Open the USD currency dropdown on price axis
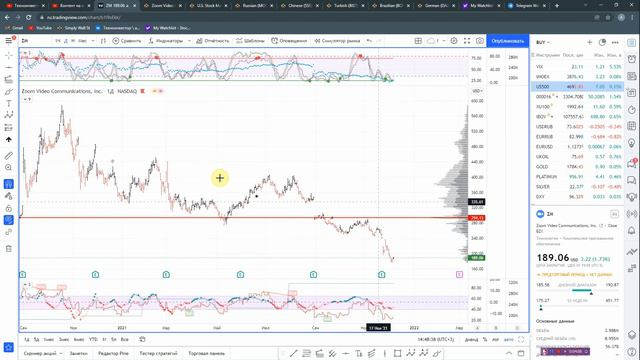Viewport: 640px width, 360px height. pyautogui.click(x=477, y=91)
